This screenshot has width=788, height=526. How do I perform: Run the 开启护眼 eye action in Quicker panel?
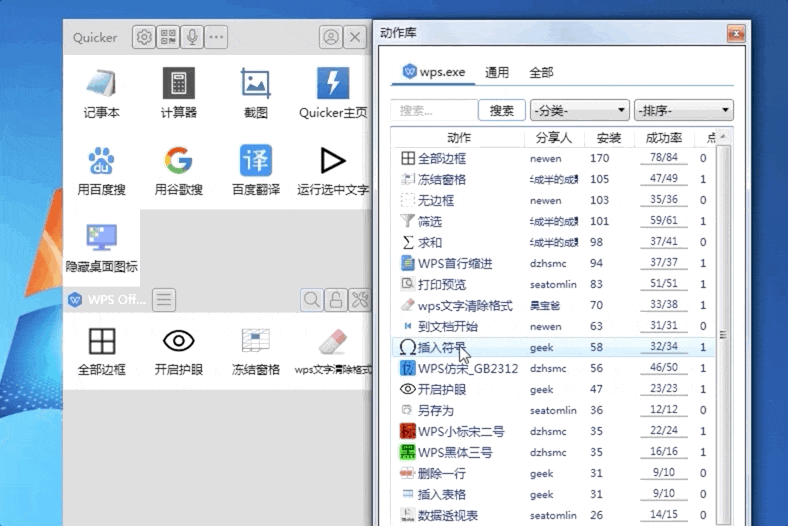178,352
